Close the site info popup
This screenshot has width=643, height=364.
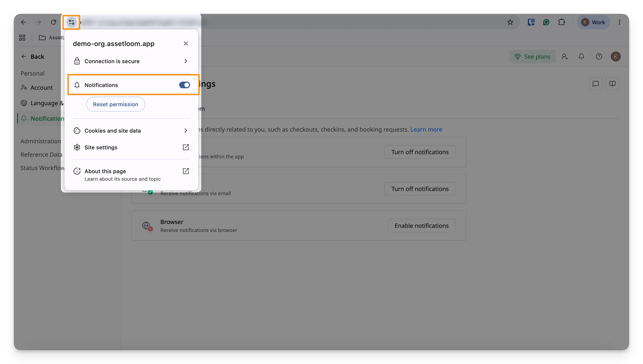(186, 44)
